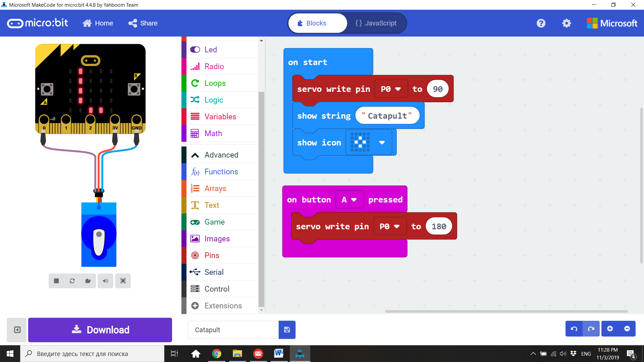Mute the simulator audio

(105, 281)
